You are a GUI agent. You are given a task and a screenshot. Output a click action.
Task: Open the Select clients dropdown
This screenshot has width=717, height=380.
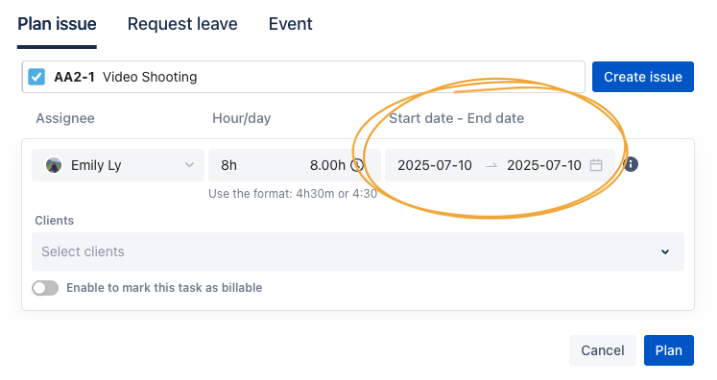(358, 252)
